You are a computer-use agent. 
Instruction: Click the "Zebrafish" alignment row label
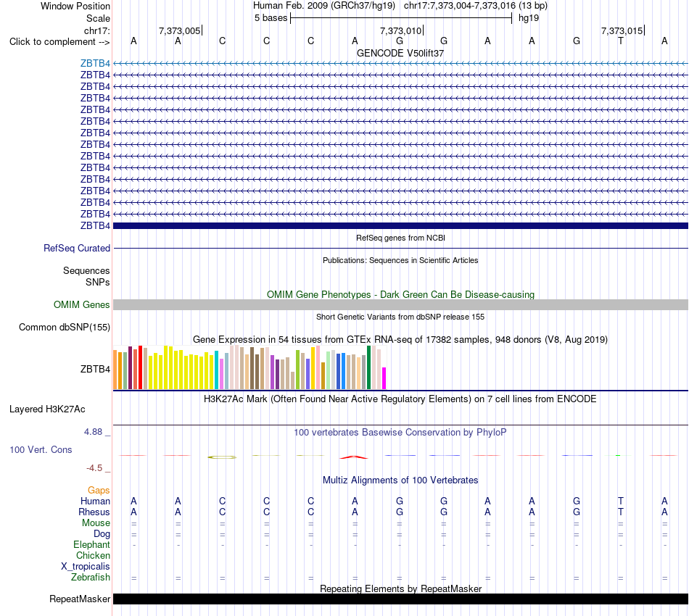91,578
